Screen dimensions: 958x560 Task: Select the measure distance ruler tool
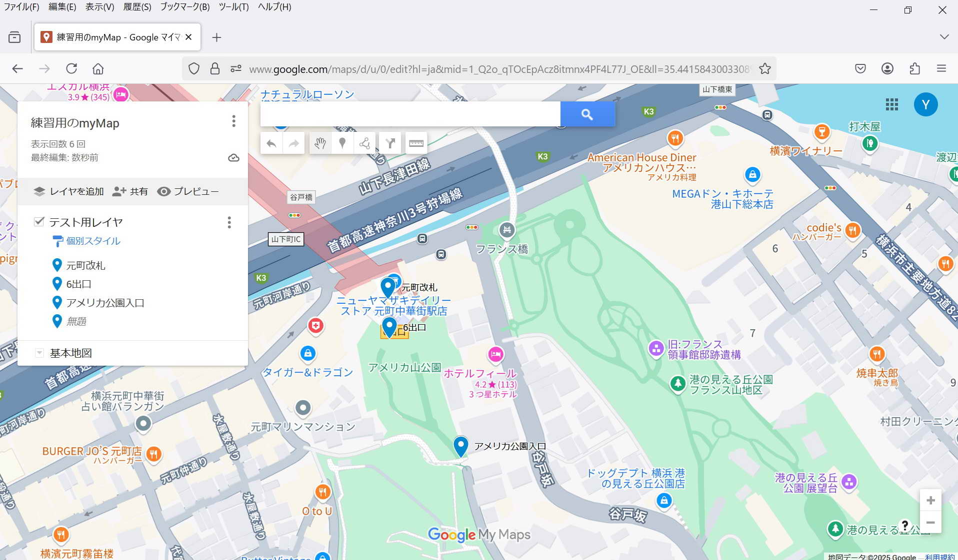[416, 144]
